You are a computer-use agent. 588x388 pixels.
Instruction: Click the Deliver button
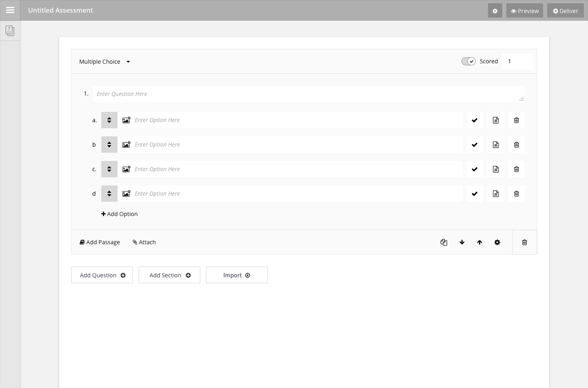click(x=565, y=11)
